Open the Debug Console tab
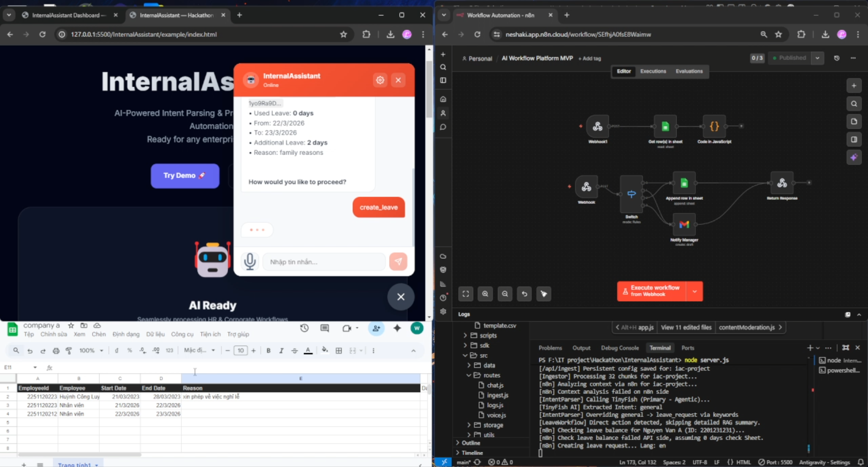The image size is (868, 467). pyautogui.click(x=620, y=348)
